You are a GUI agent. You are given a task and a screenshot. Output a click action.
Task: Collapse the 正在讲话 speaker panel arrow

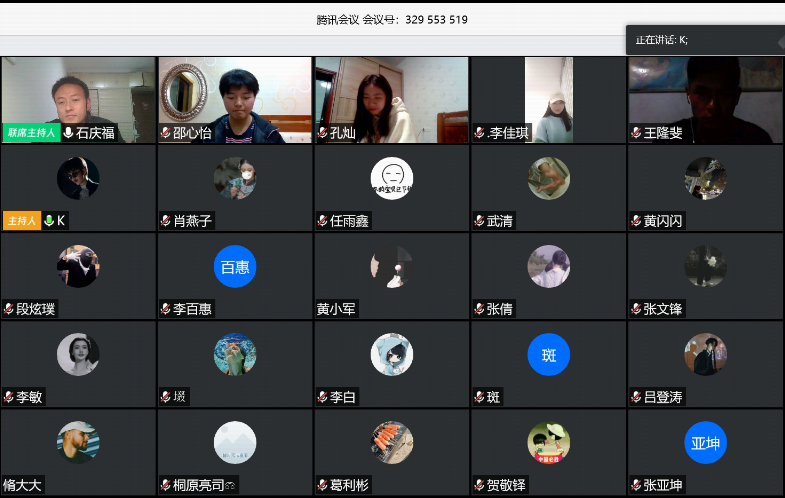(780, 40)
